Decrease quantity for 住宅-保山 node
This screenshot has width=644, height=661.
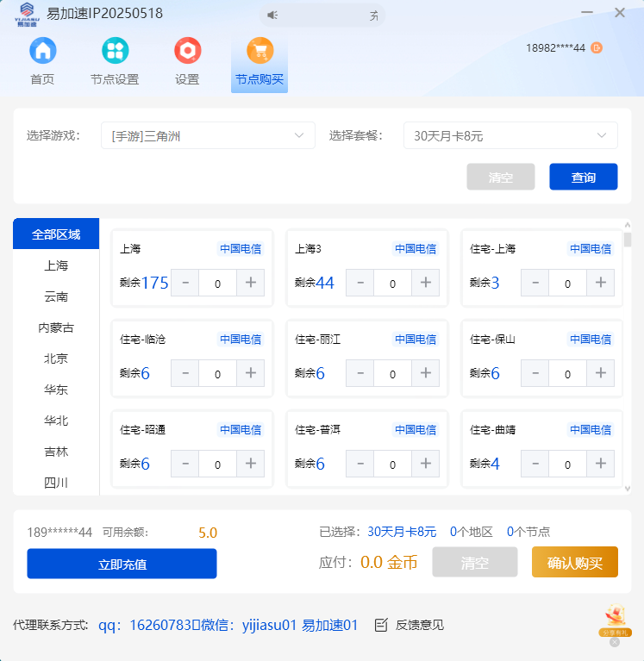click(535, 373)
